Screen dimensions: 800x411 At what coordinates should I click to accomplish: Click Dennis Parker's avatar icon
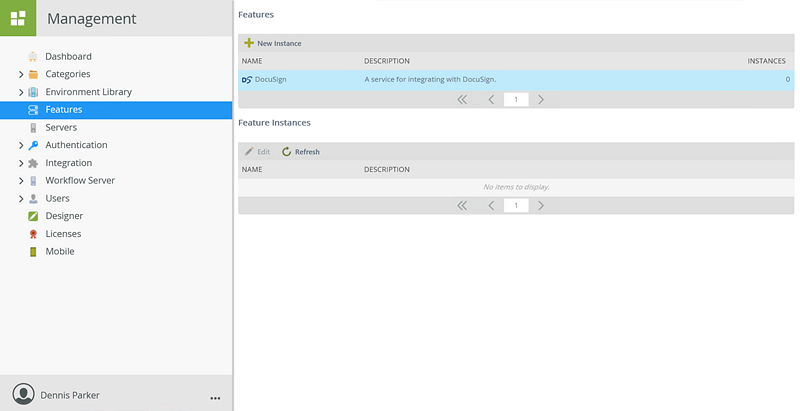pos(23,395)
